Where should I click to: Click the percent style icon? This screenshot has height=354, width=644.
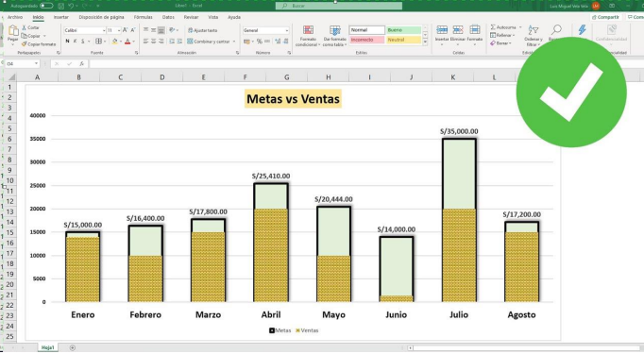pos(259,42)
